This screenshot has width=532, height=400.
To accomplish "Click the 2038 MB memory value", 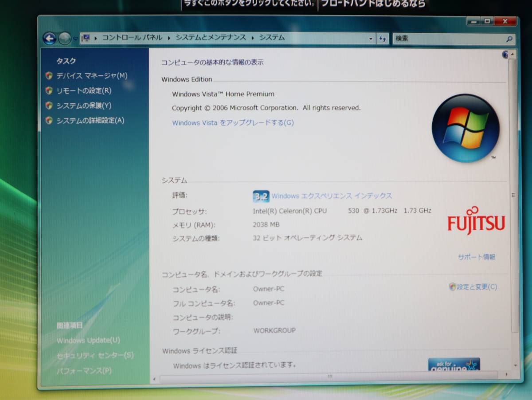I will pos(266,224).
